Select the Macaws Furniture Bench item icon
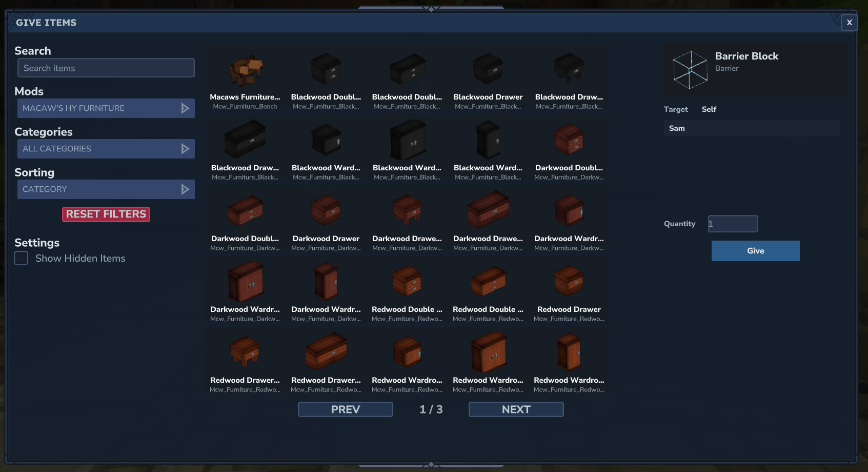 [245, 70]
